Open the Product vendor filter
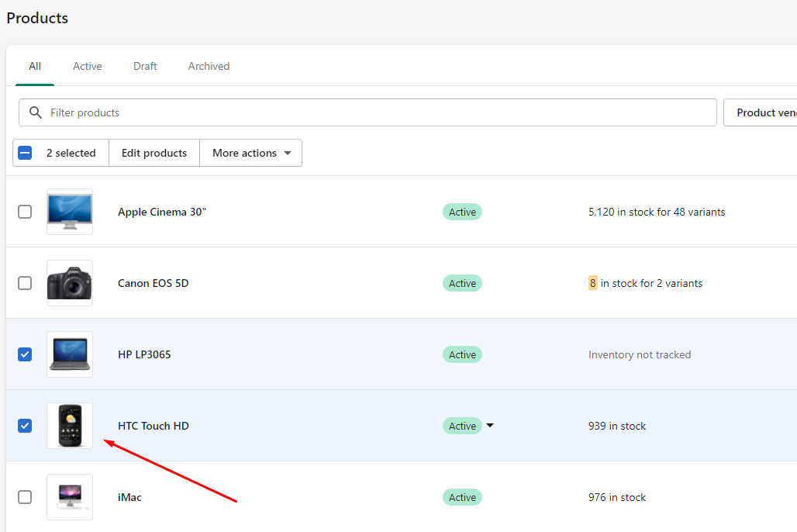The height and width of the screenshot is (532, 797). [761, 112]
